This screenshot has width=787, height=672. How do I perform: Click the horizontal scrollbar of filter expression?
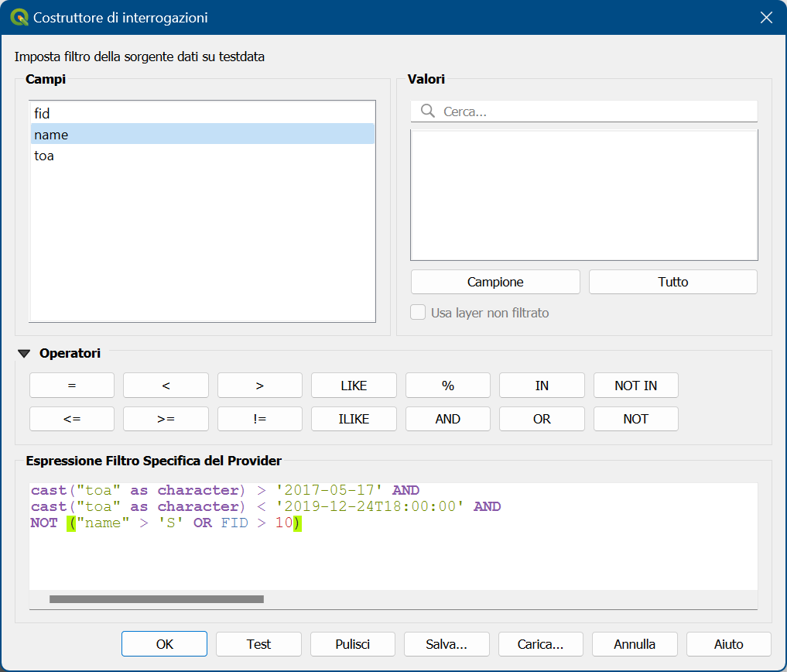(x=156, y=599)
